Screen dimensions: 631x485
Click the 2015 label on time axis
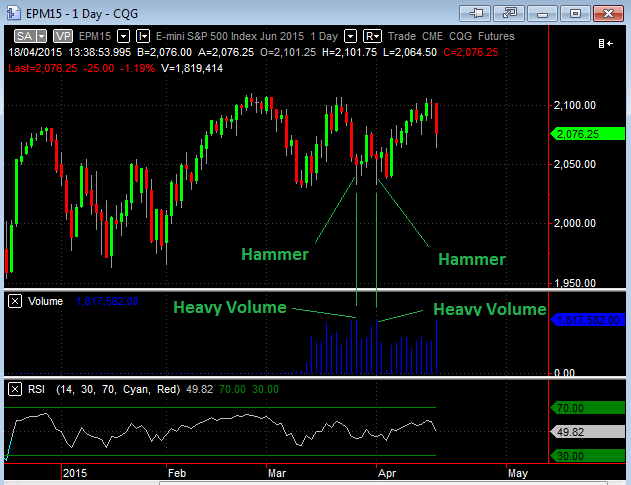click(75, 473)
